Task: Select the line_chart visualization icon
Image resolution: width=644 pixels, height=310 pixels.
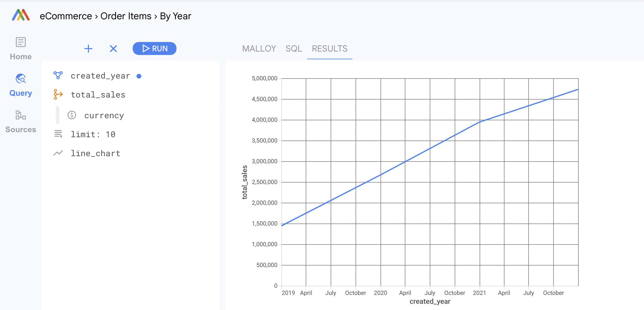Action: [58, 153]
